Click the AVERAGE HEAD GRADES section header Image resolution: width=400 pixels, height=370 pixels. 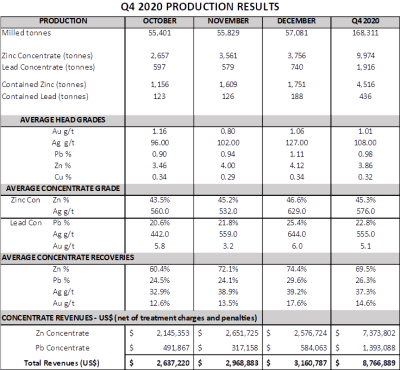point(62,120)
